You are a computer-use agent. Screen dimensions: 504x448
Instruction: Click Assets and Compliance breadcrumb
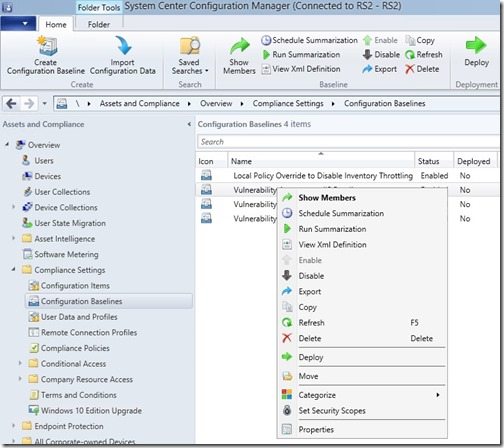pos(139,104)
